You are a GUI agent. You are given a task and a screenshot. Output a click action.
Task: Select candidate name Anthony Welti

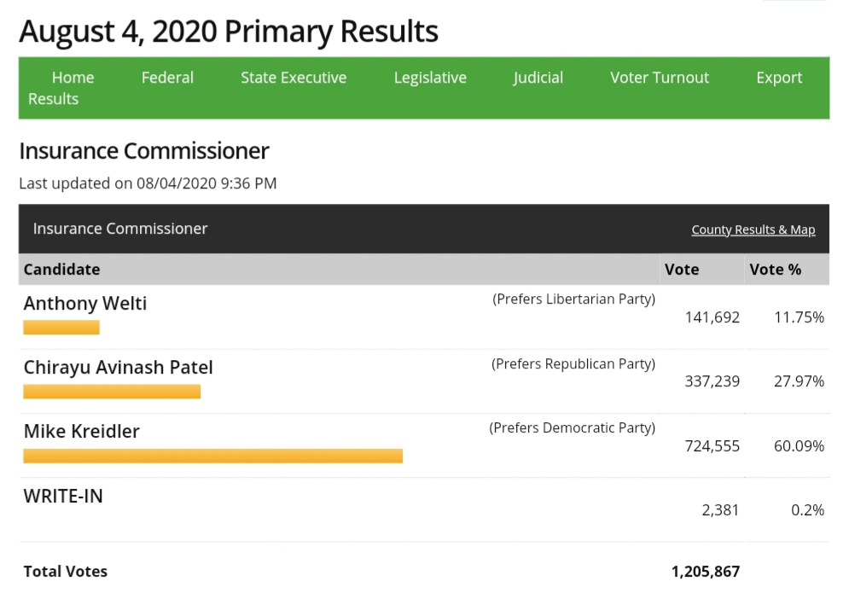pos(85,303)
